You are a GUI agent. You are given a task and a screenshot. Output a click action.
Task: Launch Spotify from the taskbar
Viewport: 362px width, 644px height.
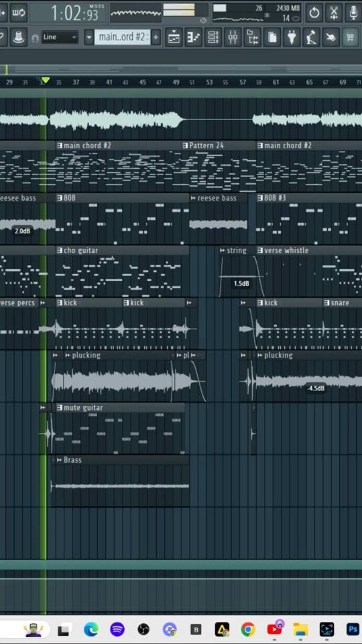(117, 629)
